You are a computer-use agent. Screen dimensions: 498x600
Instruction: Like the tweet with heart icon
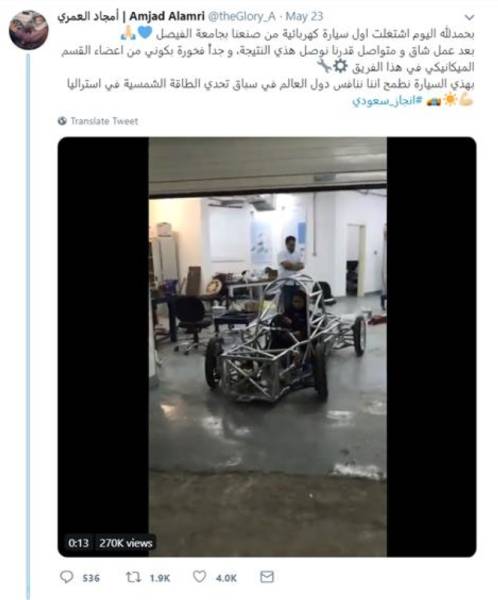point(199,577)
